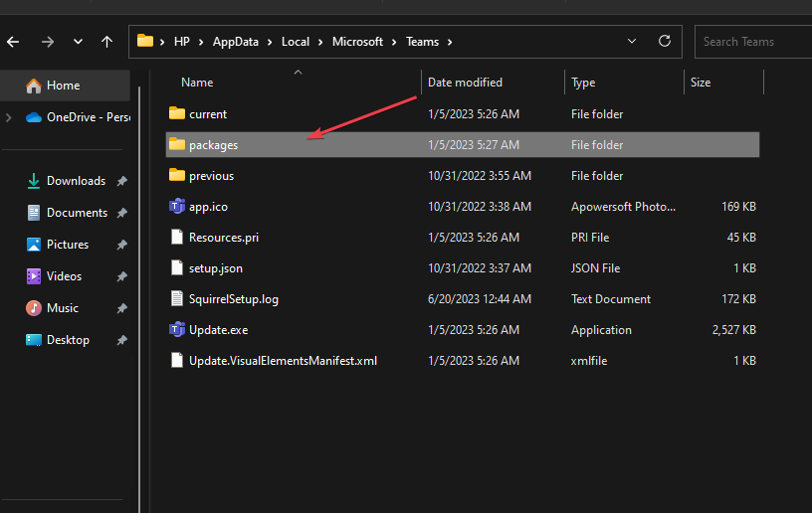Screen dimensions: 812x513
Task: Select the file name 'Update.VisualElementsManifest.xml'
Action: pyautogui.click(x=283, y=361)
